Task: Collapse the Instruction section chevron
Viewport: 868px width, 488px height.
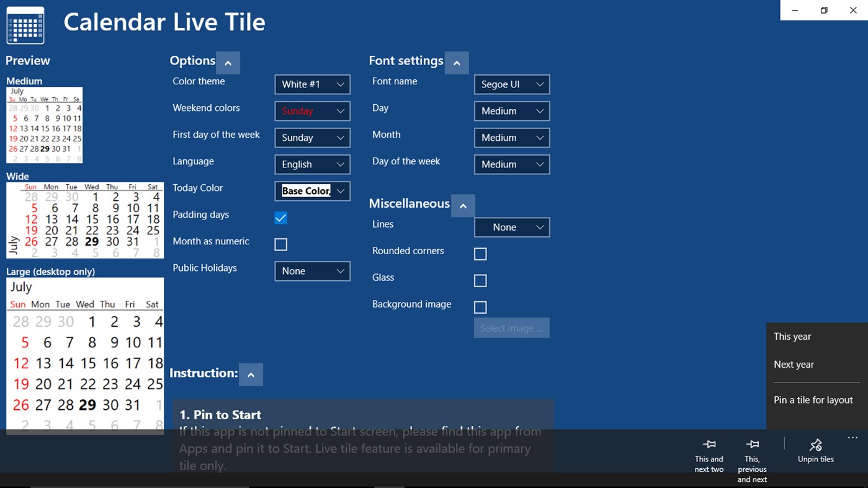Action: coord(251,375)
